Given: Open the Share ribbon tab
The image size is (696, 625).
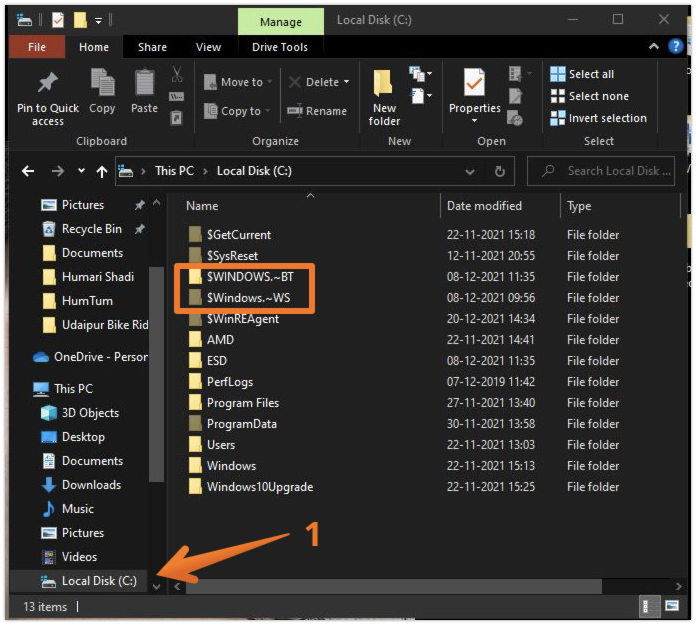Looking at the screenshot, I should coord(152,47).
